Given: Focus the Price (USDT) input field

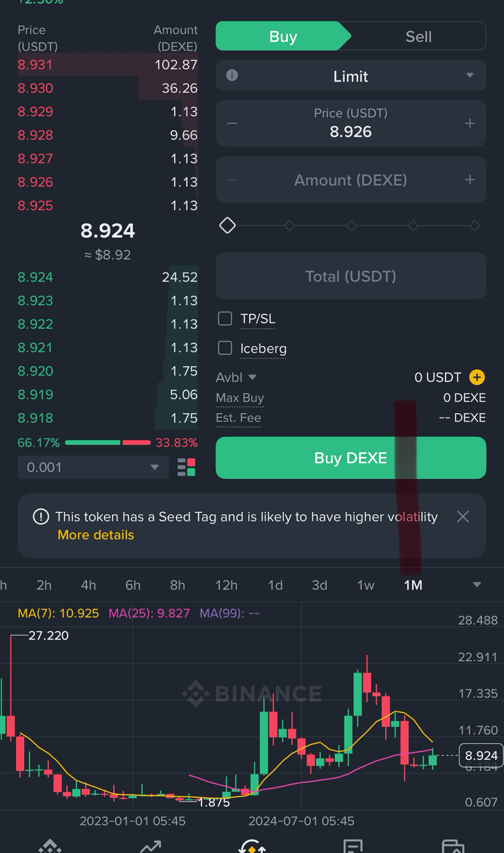Looking at the screenshot, I should 351,123.
